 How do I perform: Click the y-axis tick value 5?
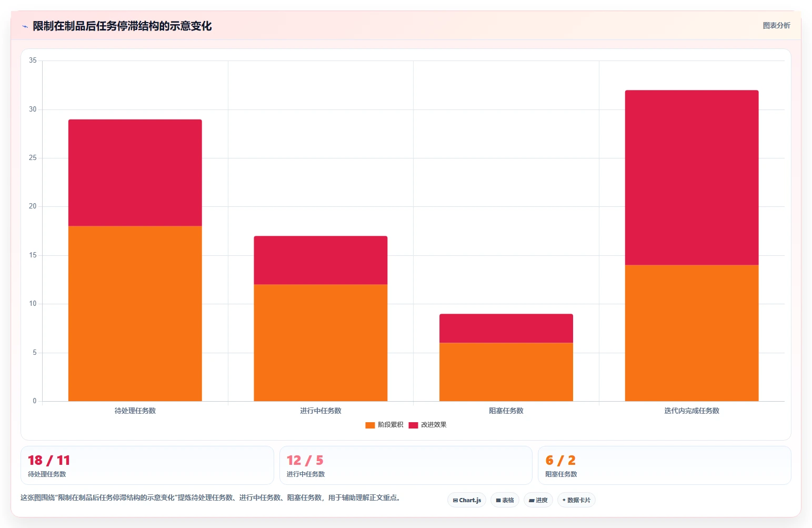pos(35,353)
